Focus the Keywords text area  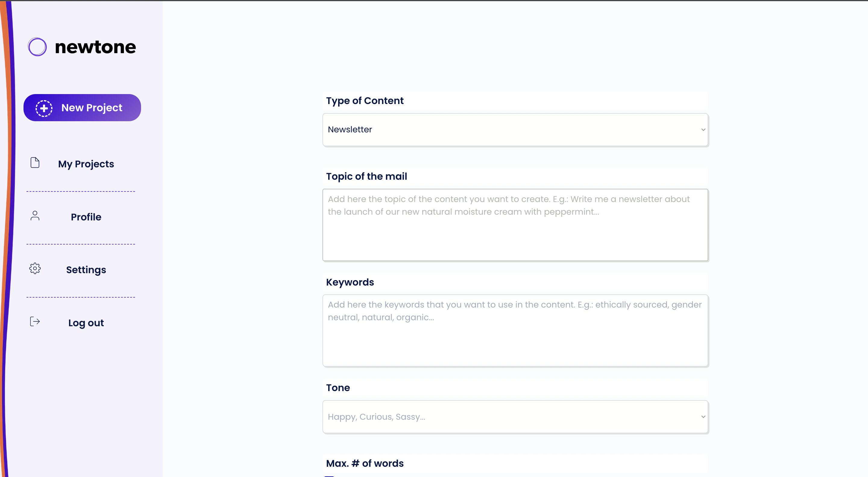[515, 330]
